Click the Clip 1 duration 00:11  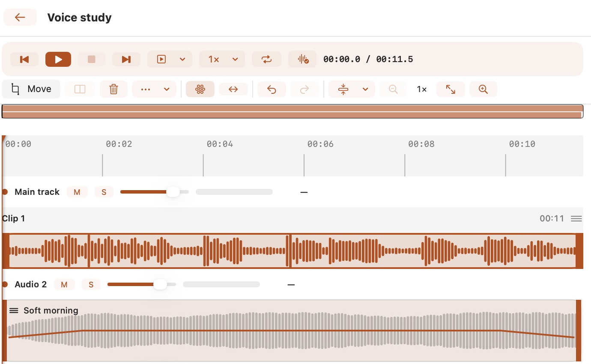(x=552, y=218)
